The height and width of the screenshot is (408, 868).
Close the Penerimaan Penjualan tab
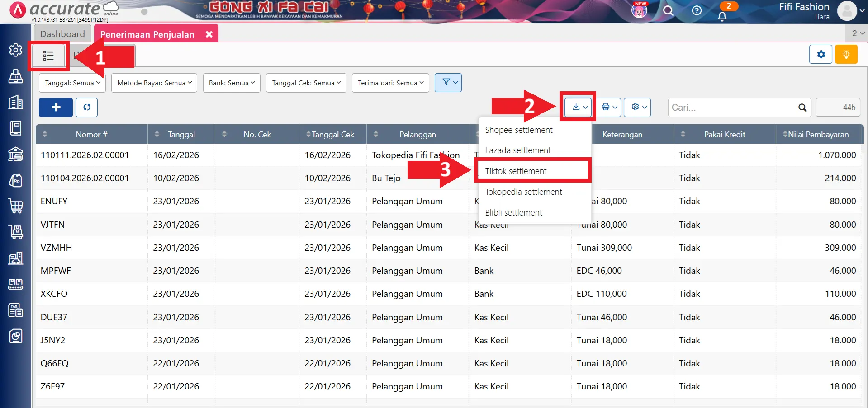coord(209,34)
